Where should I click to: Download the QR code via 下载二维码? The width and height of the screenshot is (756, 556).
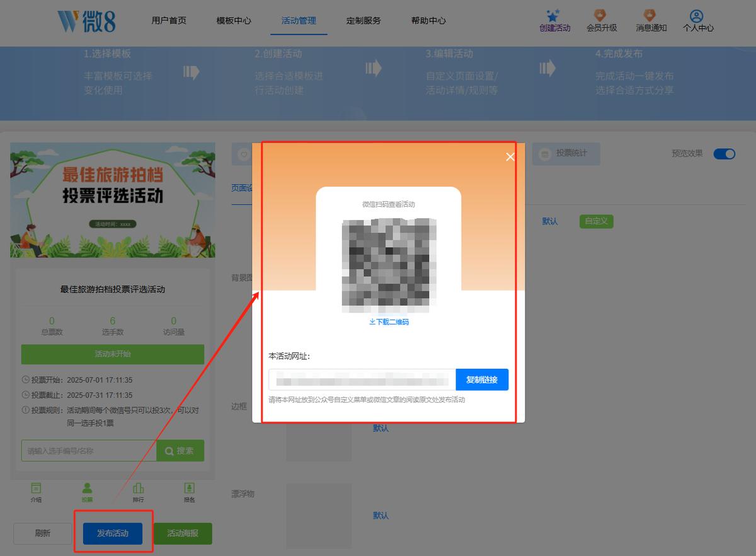pos(389,322)
